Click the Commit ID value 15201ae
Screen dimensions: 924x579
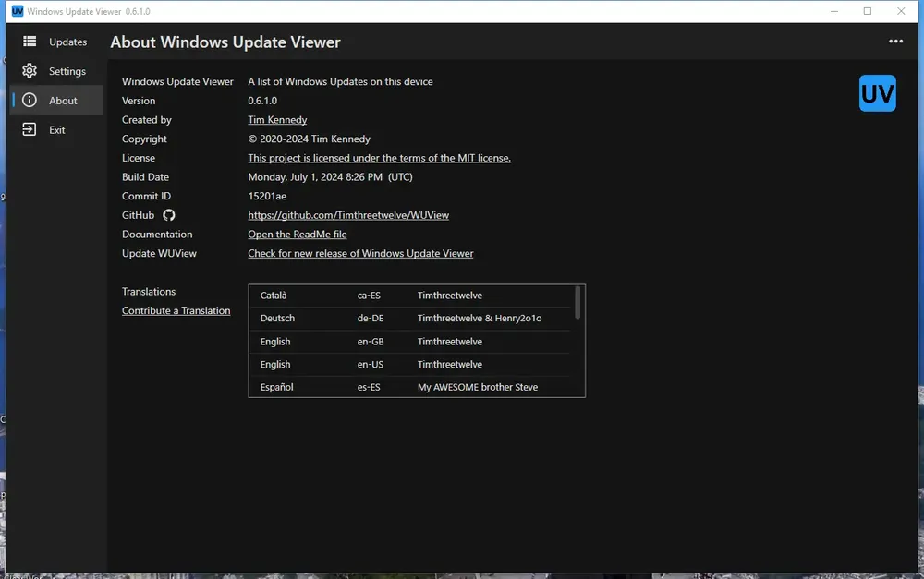click(x=267, y=196)
